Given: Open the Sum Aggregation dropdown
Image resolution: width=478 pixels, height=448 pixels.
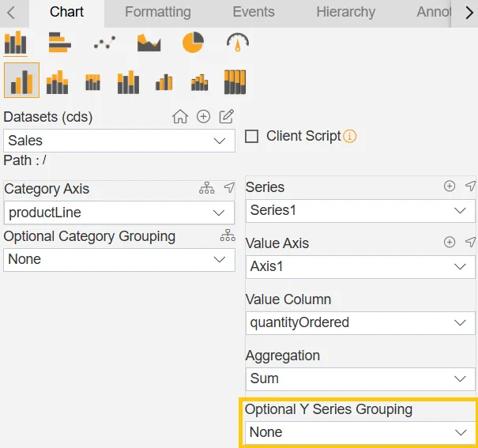Looking at the screenshot, I should [x=360, y=378].
